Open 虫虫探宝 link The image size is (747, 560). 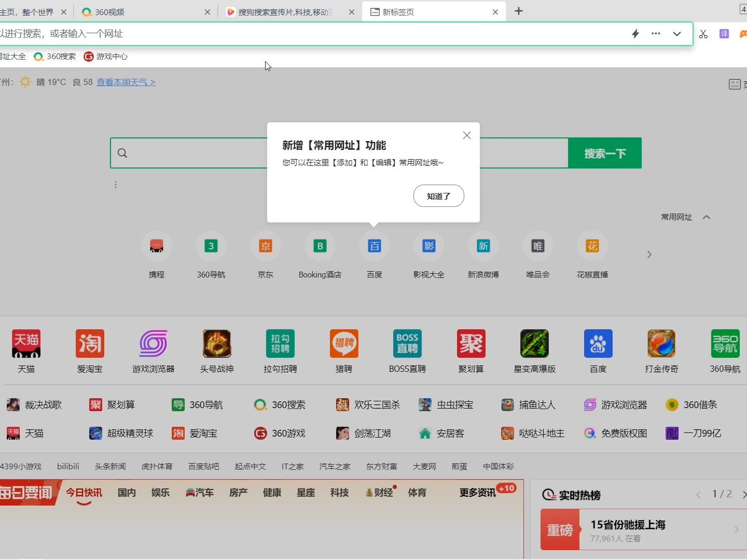click(446, 405)
